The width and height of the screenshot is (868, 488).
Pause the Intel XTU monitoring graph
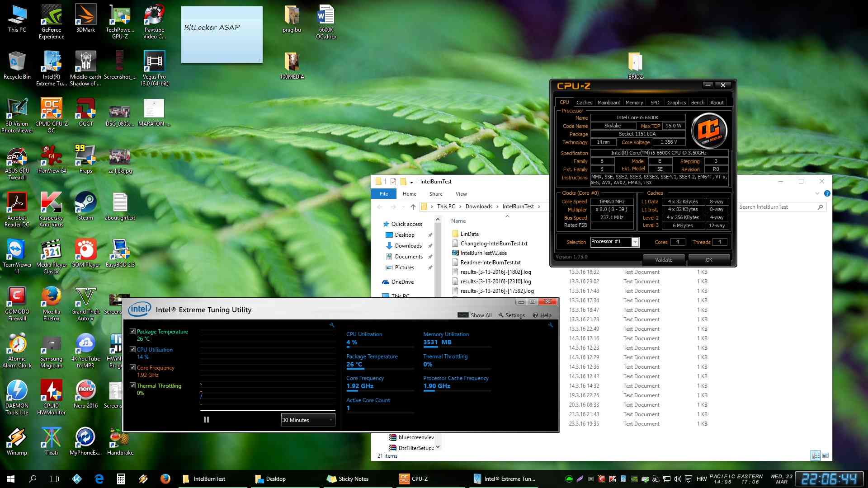point(206,420)
